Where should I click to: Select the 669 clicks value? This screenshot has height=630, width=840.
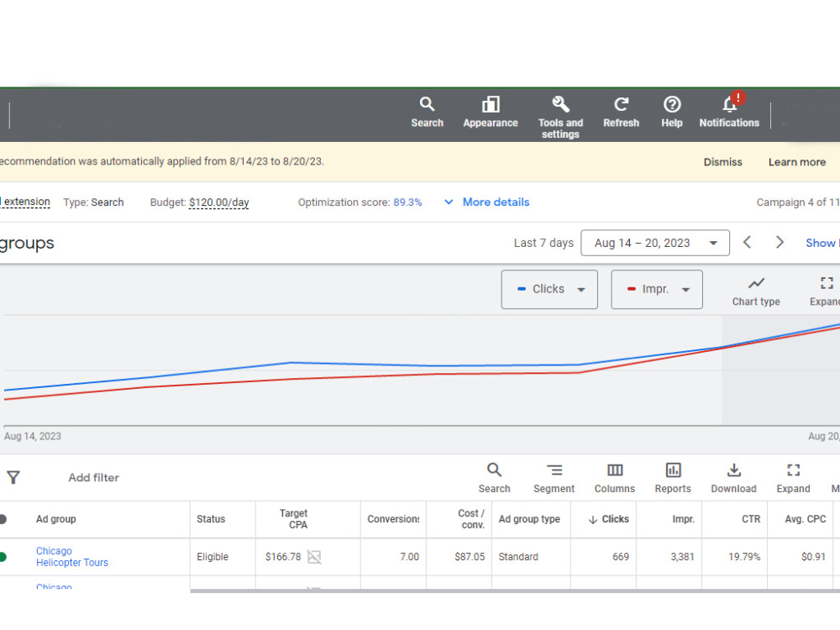pyautogui.click(x=621, y=557)
